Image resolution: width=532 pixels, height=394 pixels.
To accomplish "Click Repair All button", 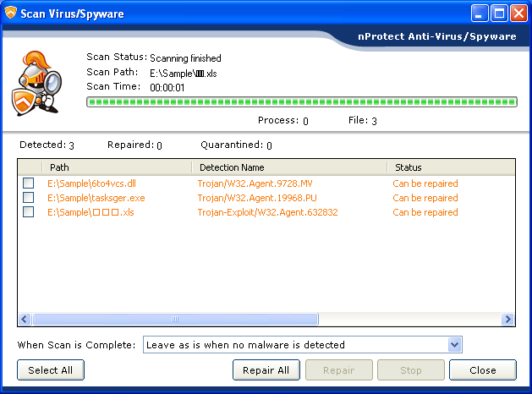I will click(x=266, y=370).
